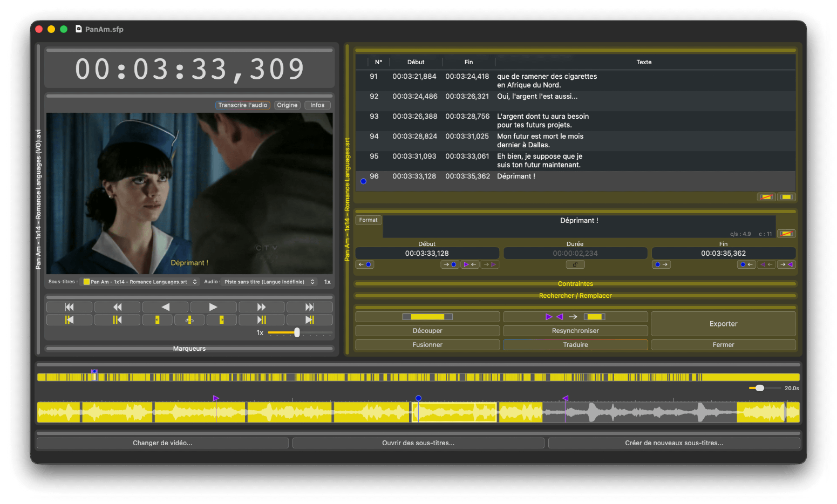Open the Audio track dropdown
This screenshot has height=504, width=837.
click(270, 282)
